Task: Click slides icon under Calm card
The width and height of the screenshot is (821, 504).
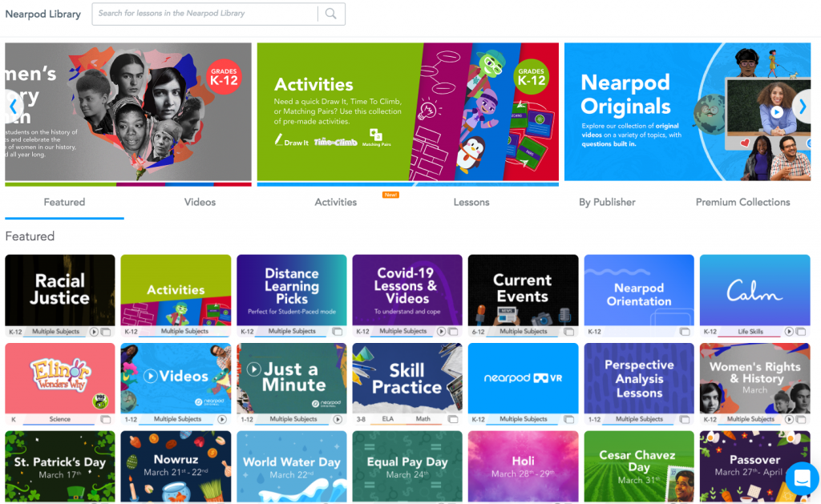Action: pyautogui.click(x=801, y=332)
